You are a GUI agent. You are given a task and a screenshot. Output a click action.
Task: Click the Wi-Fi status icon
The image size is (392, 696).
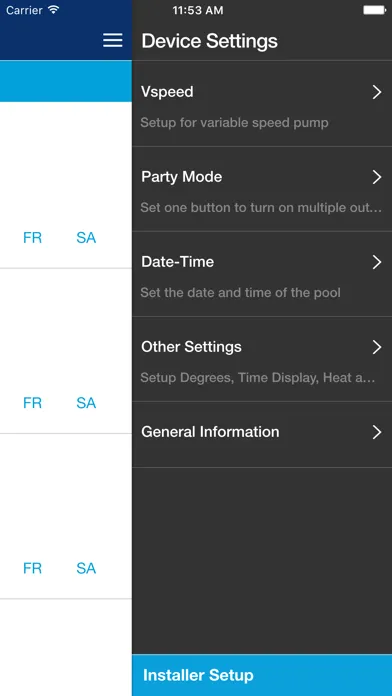pyautogui.click(x=54, y=10)
